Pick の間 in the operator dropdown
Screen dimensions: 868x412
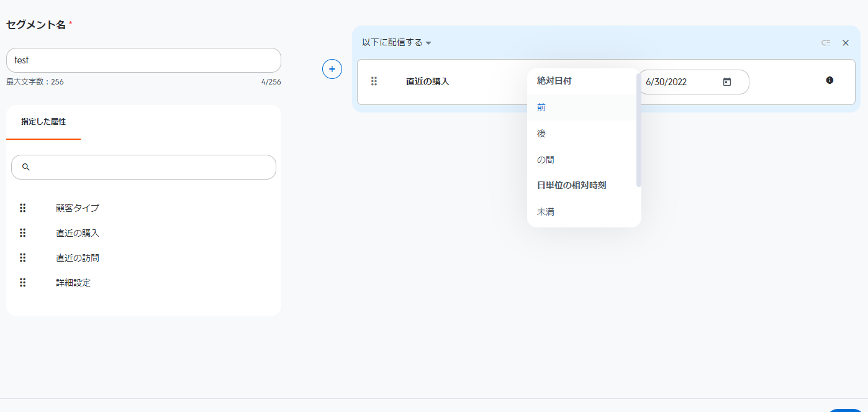(x=546, y=160)
